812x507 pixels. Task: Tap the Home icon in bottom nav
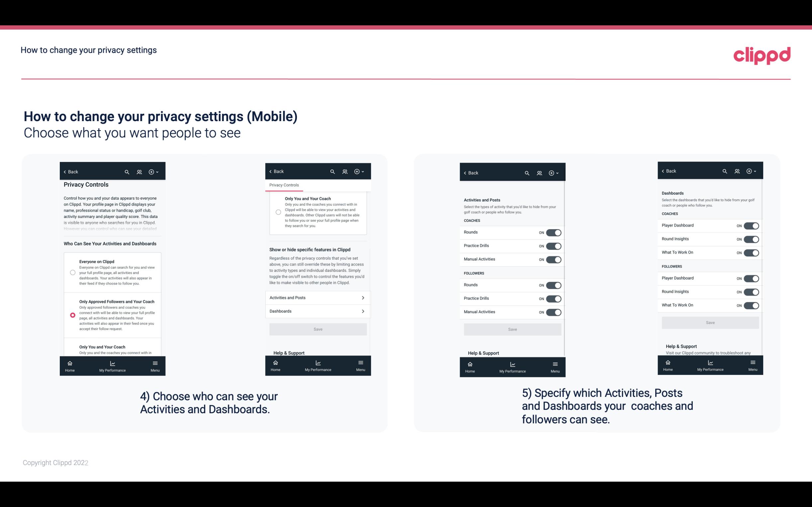click(69, 363)
